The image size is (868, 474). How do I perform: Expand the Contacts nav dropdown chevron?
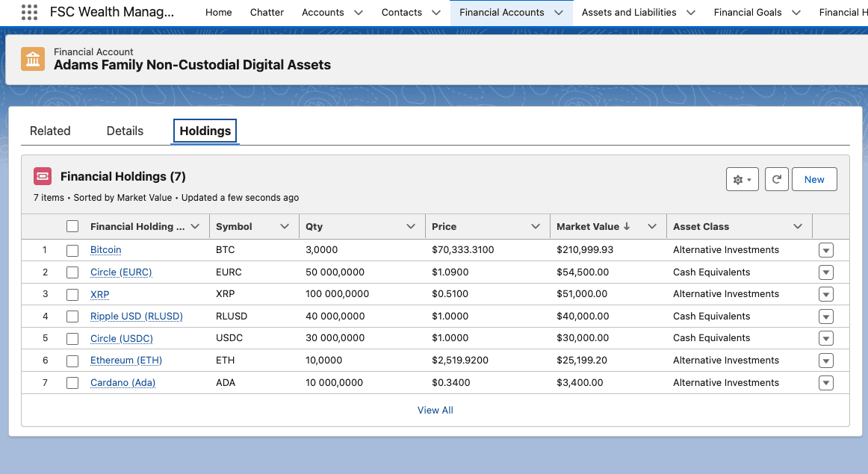436,12
